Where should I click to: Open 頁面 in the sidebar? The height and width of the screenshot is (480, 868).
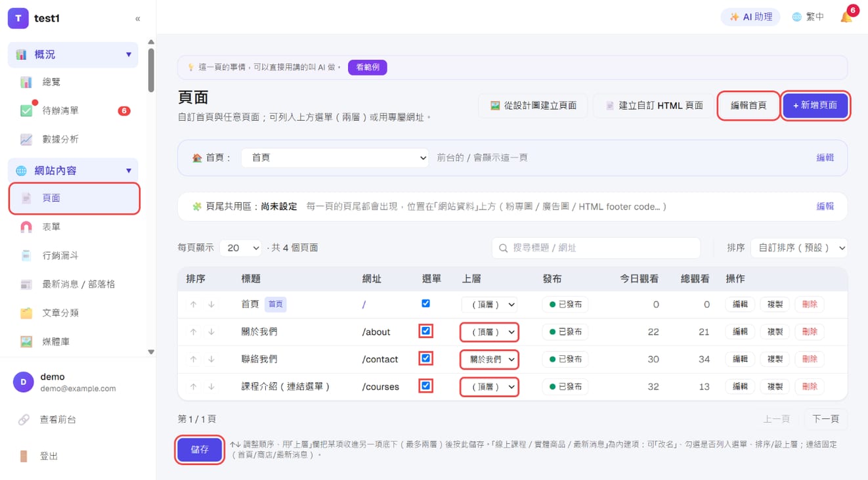pyautogui.click(x=74, y=198)
